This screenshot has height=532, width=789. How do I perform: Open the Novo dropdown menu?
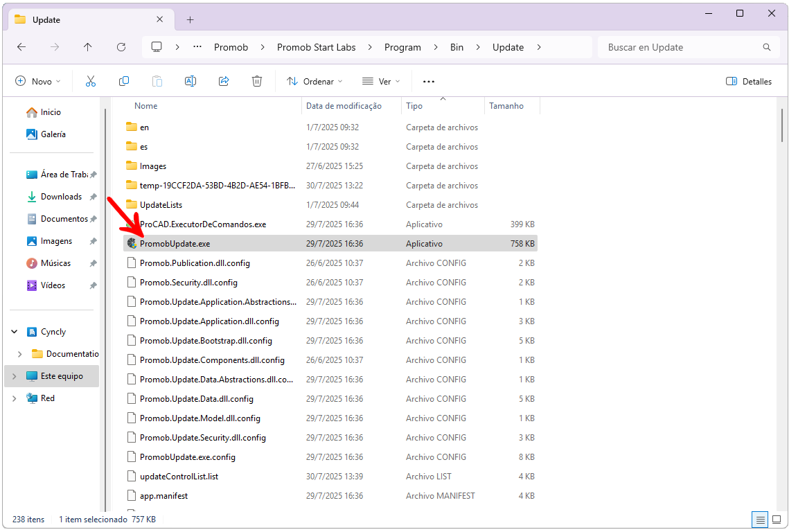point(37,81)
